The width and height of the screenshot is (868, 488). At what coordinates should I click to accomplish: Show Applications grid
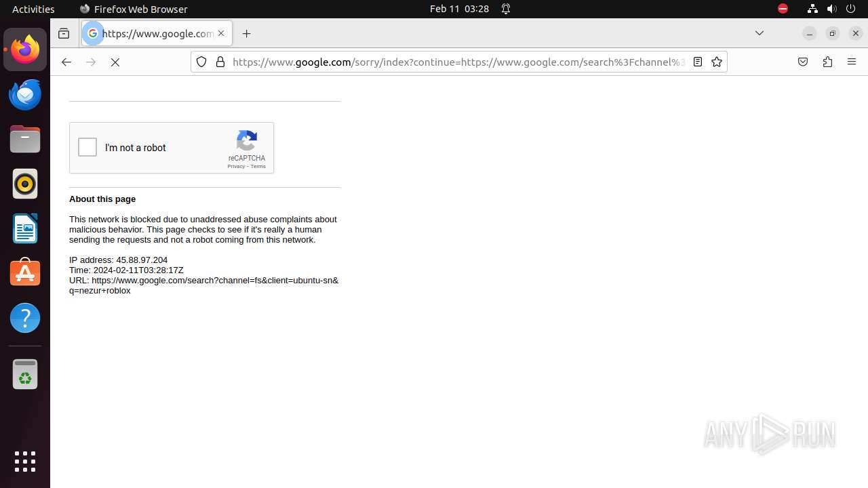tap(25, 462)
